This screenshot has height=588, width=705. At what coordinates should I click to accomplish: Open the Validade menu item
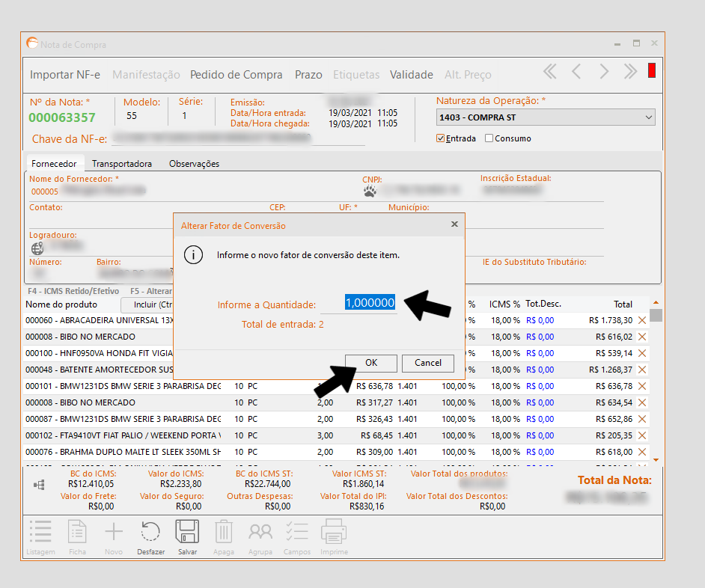click(412, 75)
